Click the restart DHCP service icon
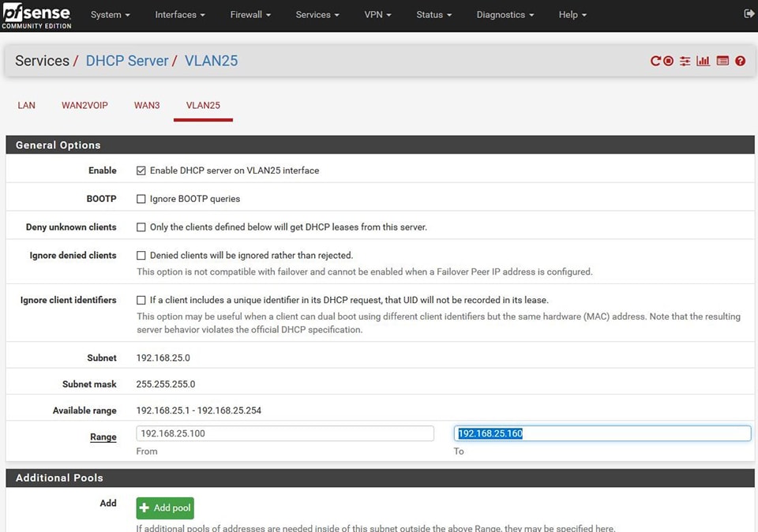Screen dimensions: 758x532 tap(655, 61)
